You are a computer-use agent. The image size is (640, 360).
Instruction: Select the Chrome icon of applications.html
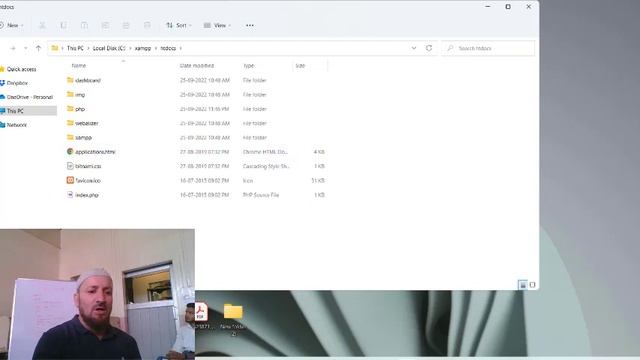[x=70, y=151]
